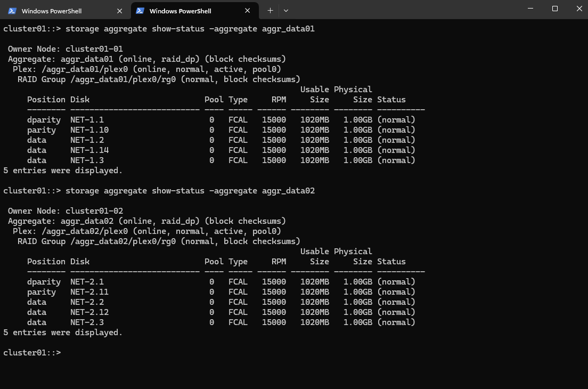This screenshot has height=389, width=588.
Task: Click disk name NET-1.3
Action: coord(87,160)
